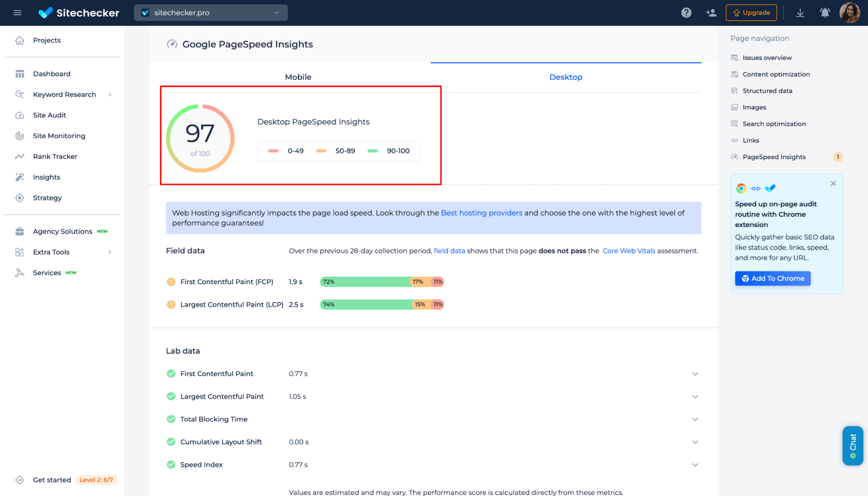
Task: Open the Chat widget
Action: (852, 446)
